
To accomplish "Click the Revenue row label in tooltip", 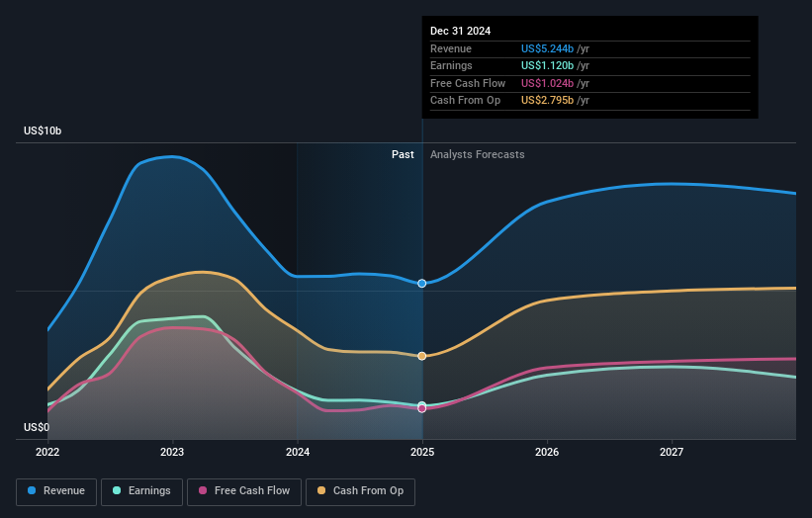I will pos(451,48).
